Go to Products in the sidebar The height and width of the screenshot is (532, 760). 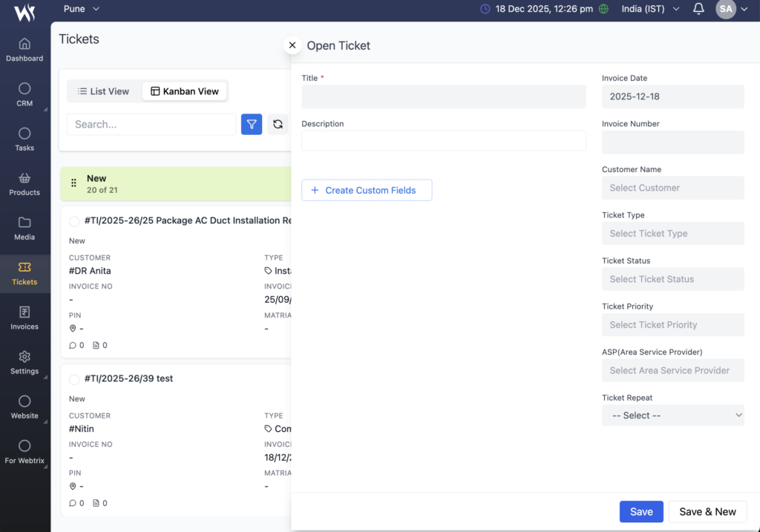coord(24,184)
